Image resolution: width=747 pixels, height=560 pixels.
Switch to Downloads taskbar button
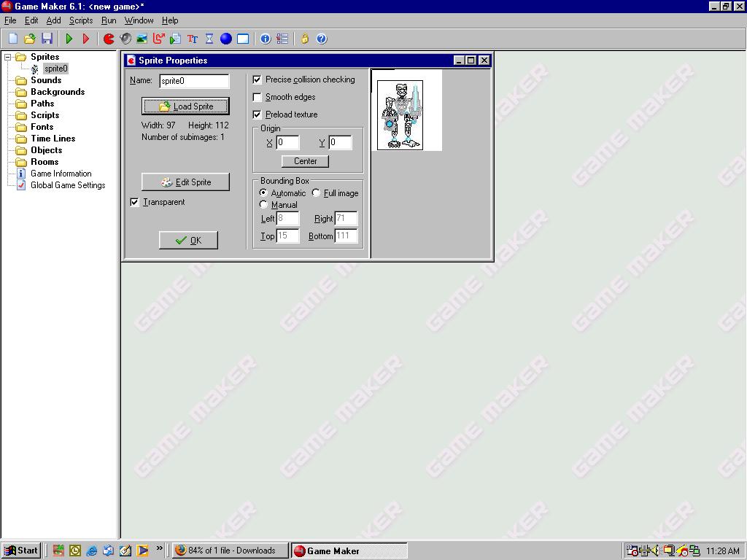tap(231, 551)
